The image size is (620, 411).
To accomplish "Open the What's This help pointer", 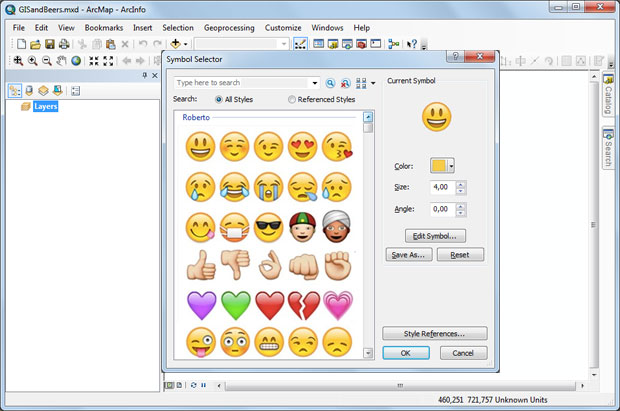I will pos(412,44).
